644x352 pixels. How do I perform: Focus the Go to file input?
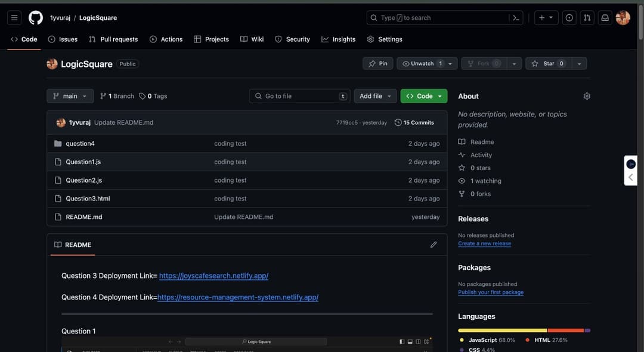click(299, 96)
